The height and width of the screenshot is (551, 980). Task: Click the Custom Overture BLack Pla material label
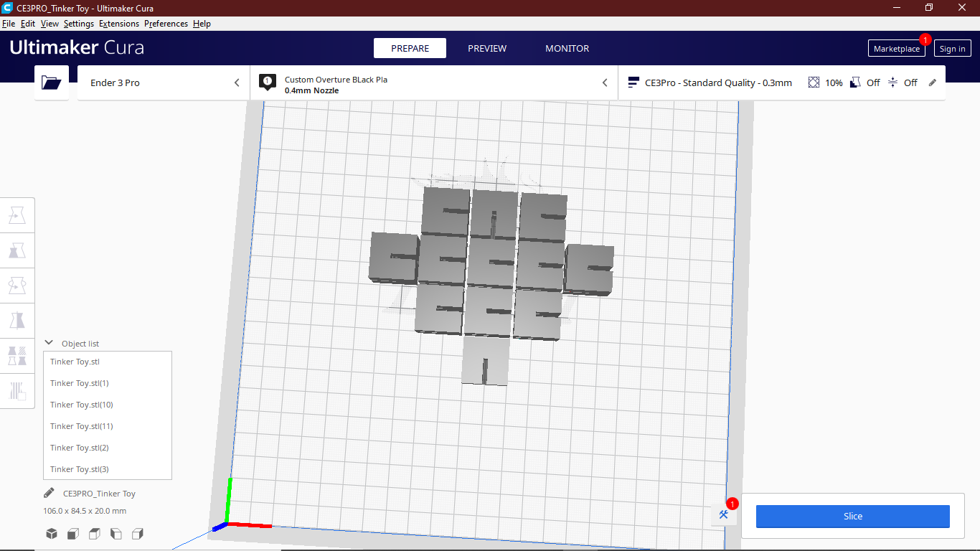[336, 80]
